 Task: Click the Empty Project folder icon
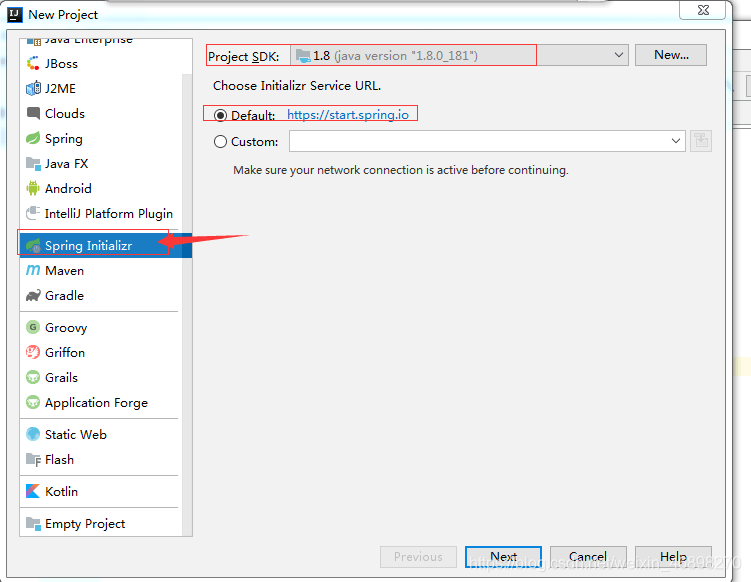point(33,523)
